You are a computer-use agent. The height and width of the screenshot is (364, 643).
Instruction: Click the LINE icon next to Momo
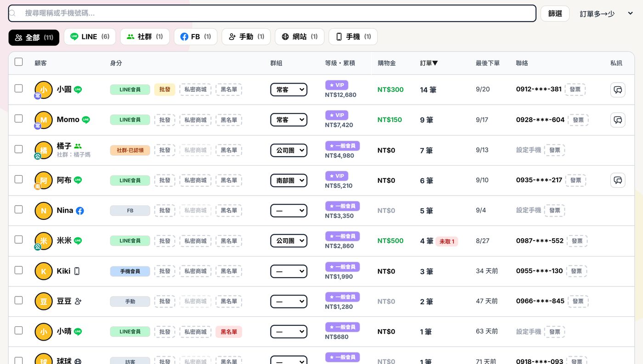[86, 120]
